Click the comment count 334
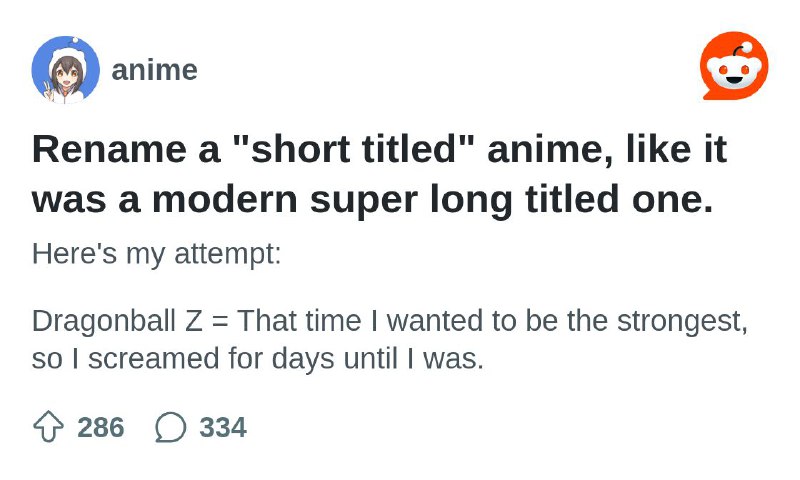 coord(223,427)
